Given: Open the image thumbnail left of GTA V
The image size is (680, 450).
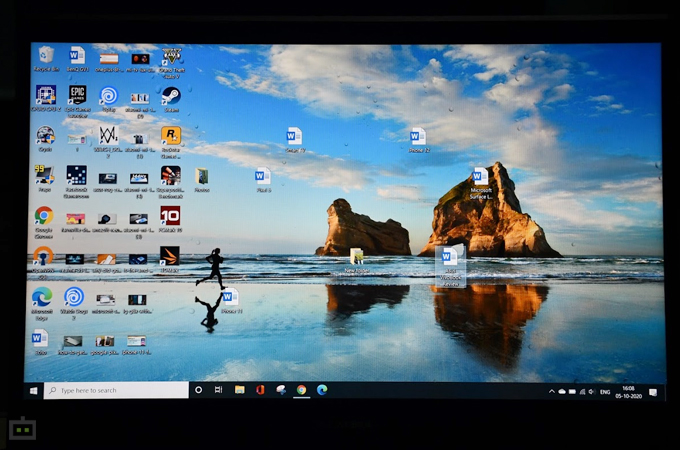Looking at the screenshot, I should pos(140,61).
